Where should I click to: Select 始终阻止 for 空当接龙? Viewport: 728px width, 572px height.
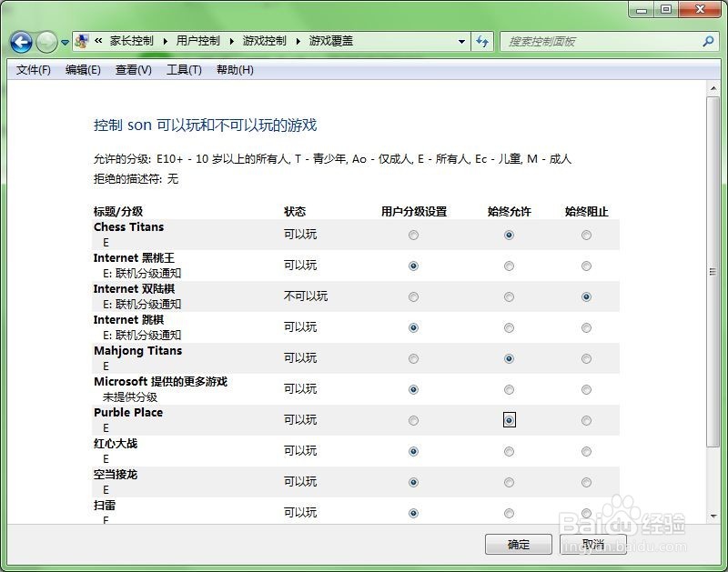tap(586, 483)
